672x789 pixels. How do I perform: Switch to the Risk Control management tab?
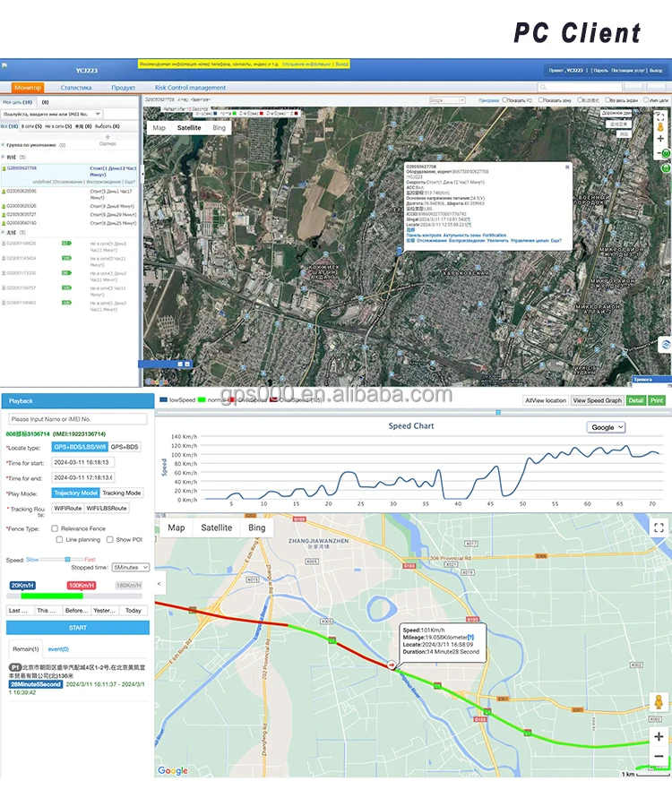click(190, 88)
